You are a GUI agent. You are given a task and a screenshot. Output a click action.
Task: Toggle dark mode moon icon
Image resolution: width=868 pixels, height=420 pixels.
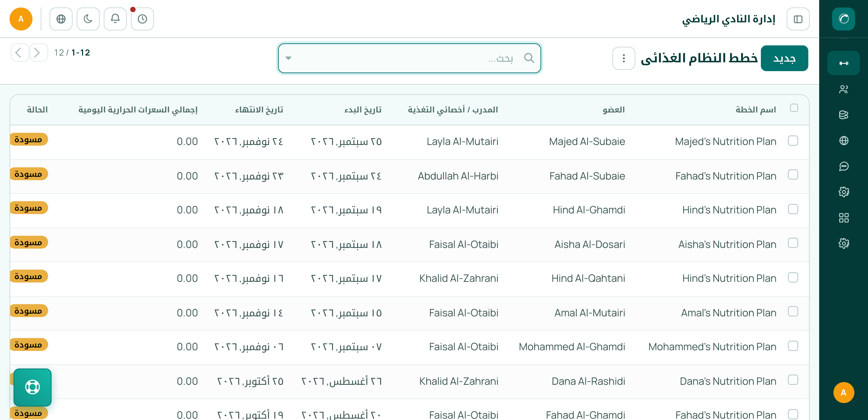tap(88, 19)
